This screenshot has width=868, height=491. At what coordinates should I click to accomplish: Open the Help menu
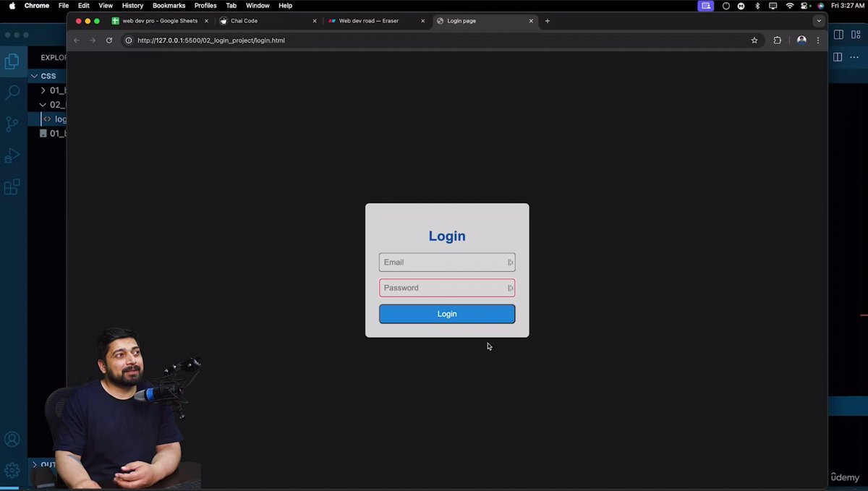[286, 6]
